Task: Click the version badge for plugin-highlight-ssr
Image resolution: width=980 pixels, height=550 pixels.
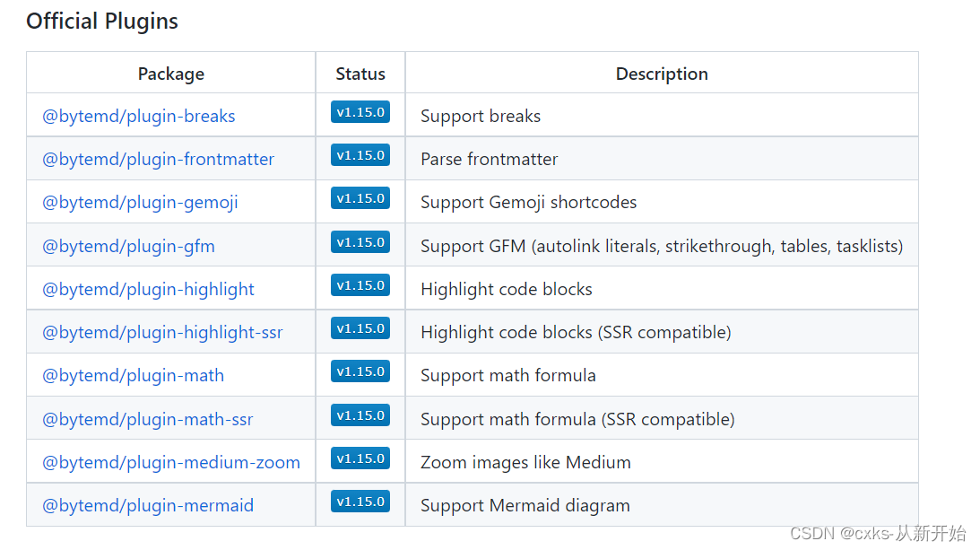Action: coord(360,328)
